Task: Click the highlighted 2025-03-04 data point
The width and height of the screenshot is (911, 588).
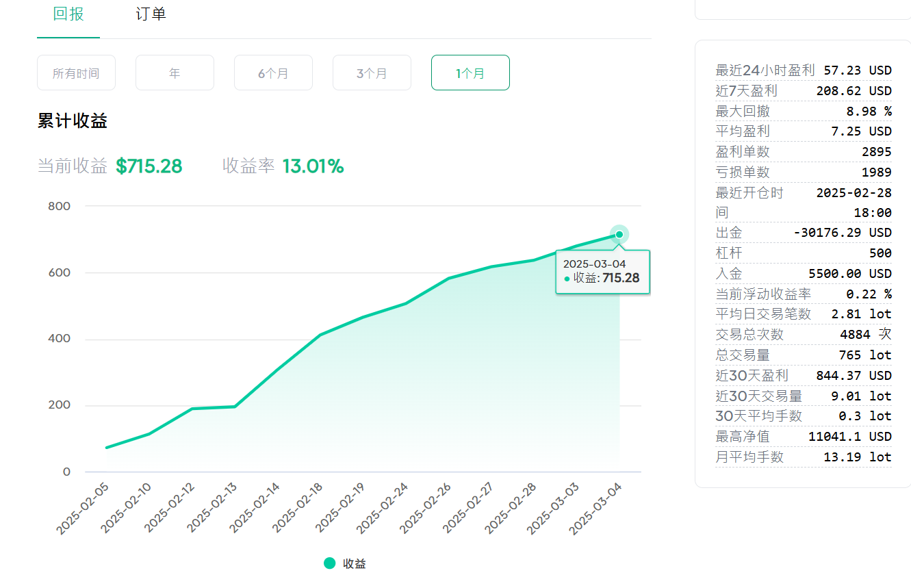Action: (x=619, y=235)
